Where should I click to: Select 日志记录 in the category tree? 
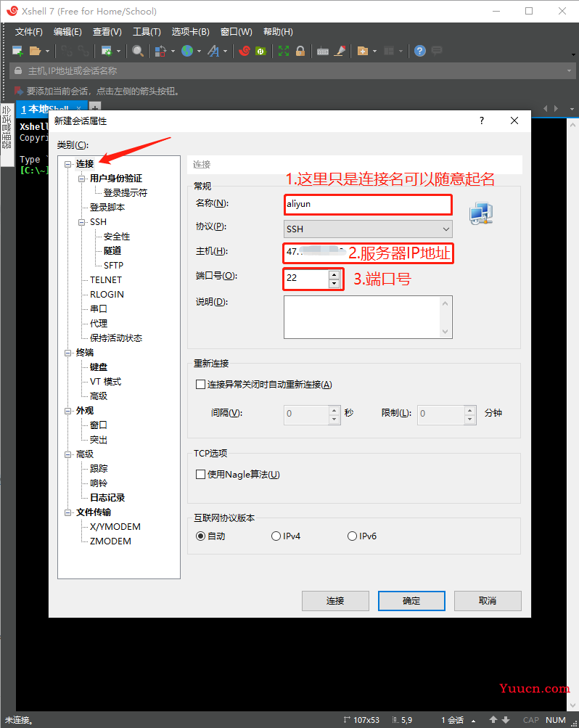pos(107,498)
